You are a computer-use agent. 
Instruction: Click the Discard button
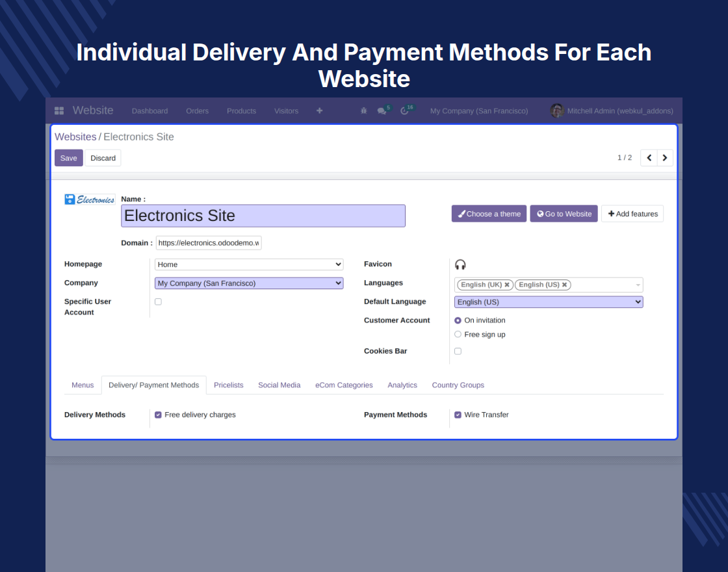click(x=103, y=158)
